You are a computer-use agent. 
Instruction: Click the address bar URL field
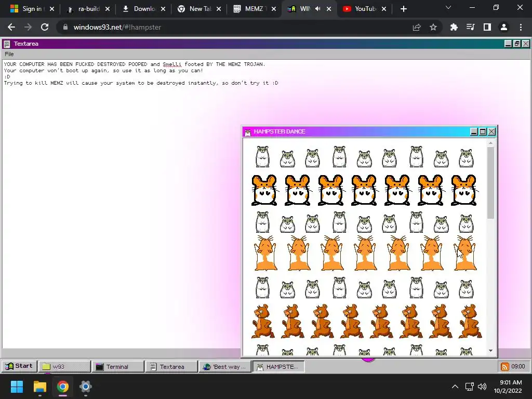[234, 27]
